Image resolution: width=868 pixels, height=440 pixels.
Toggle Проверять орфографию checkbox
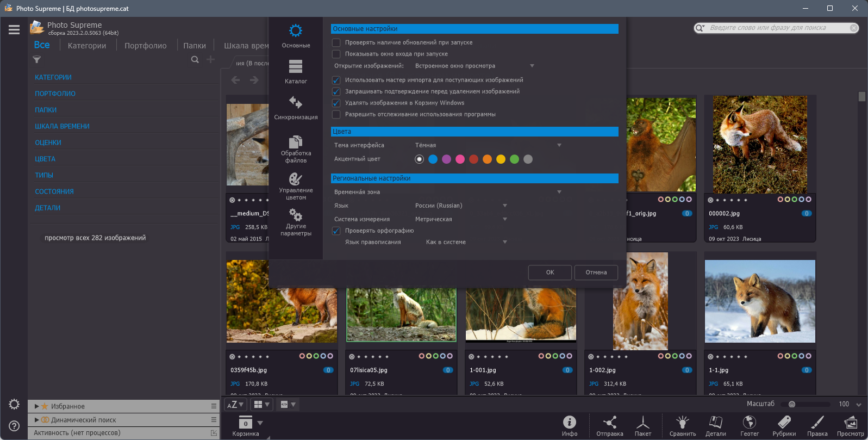click(336, 231)
